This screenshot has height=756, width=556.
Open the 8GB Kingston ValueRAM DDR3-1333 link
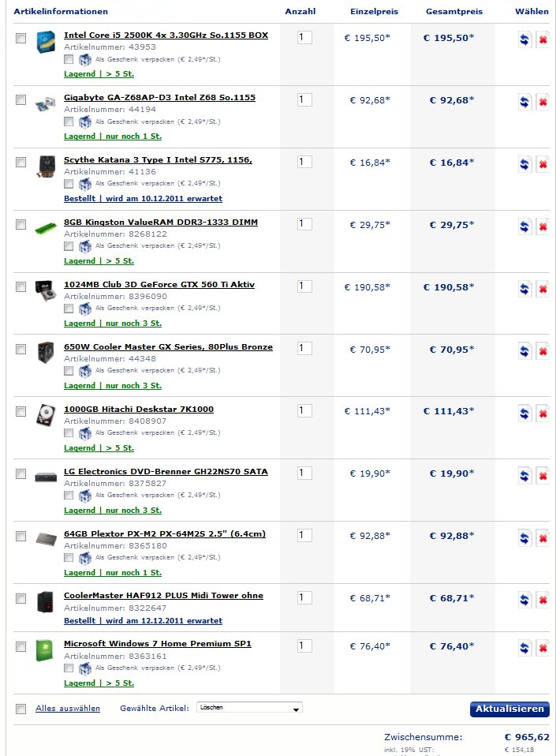161,223
